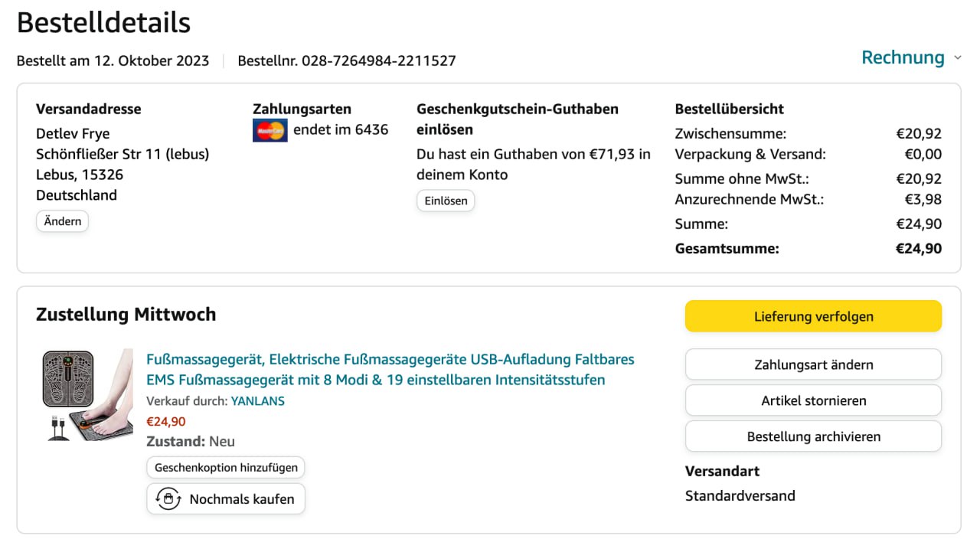Click the Standardversand shipping method text

click(x=740, y=496)
